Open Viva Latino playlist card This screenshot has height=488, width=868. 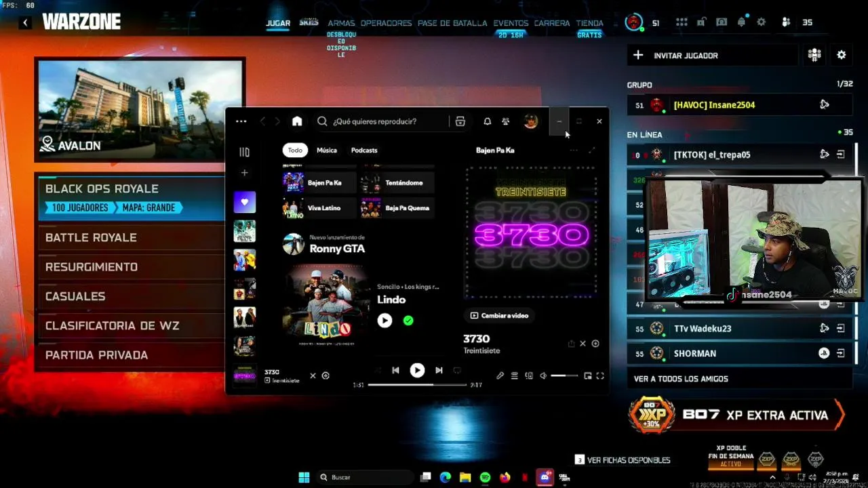319,208
